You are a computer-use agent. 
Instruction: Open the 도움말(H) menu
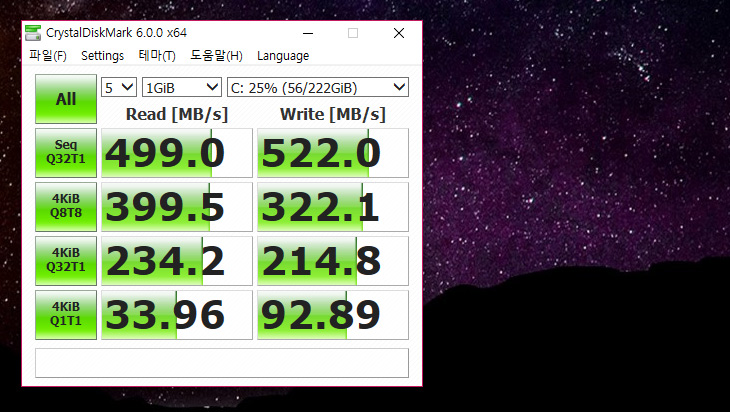pos(216,56)
